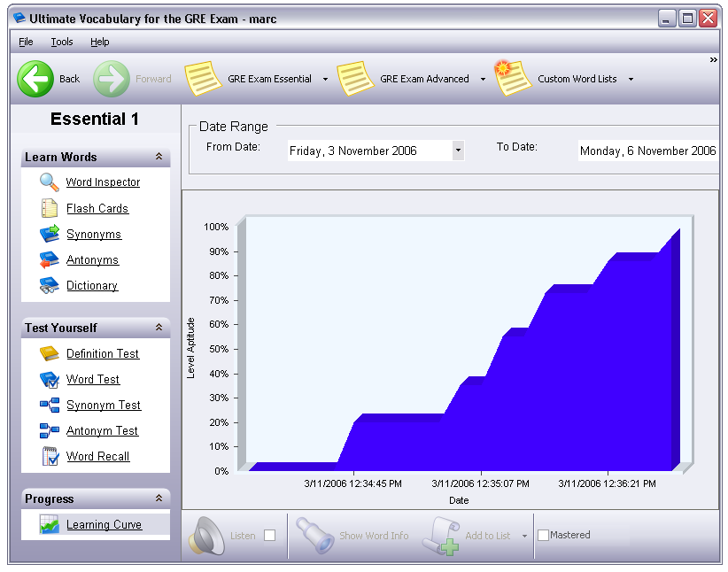This screenshot has height=572, width=728.
Task: Collapse the Progress section
Action: (159, 499)
